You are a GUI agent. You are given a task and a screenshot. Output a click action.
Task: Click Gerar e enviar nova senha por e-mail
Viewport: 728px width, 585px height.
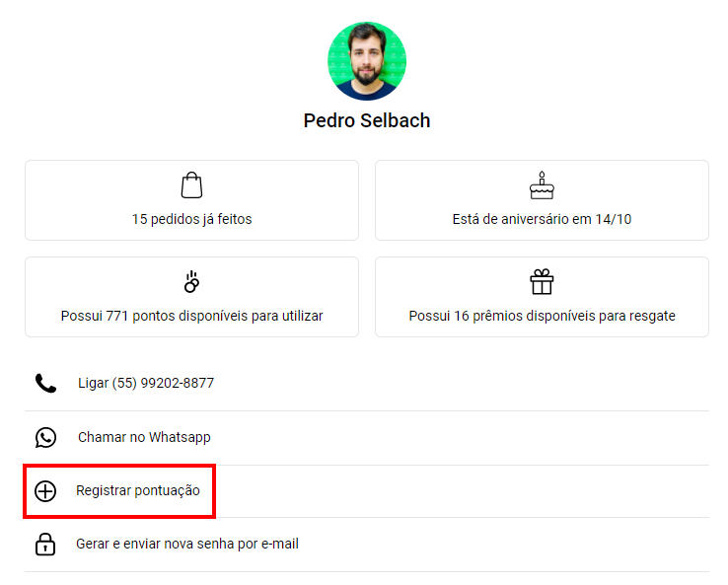click(x=367, y=545)
